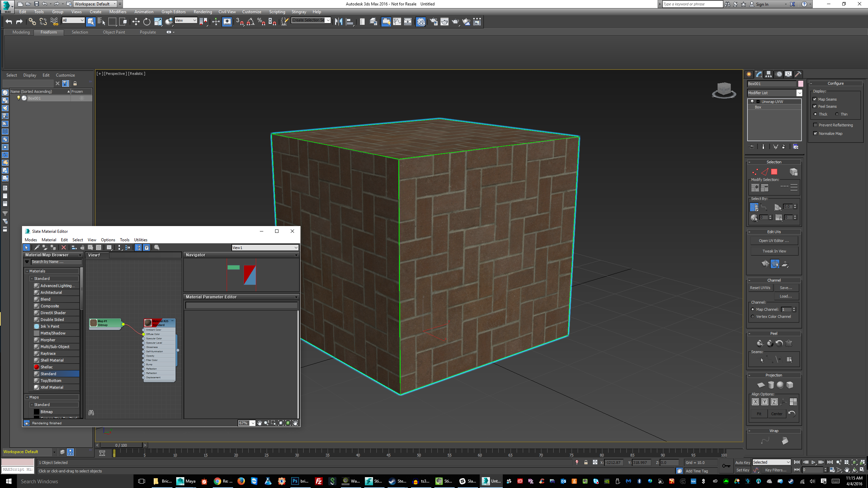Open the Graph Editors menu
The height and width of the screenshot is (488, 868).
pyautogui.click(x=173, y=12)
